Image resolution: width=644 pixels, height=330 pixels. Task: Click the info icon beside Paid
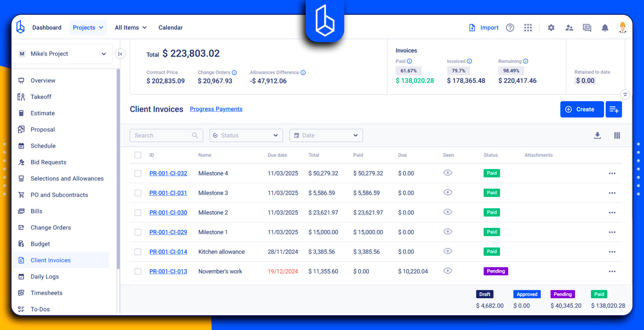409,61
